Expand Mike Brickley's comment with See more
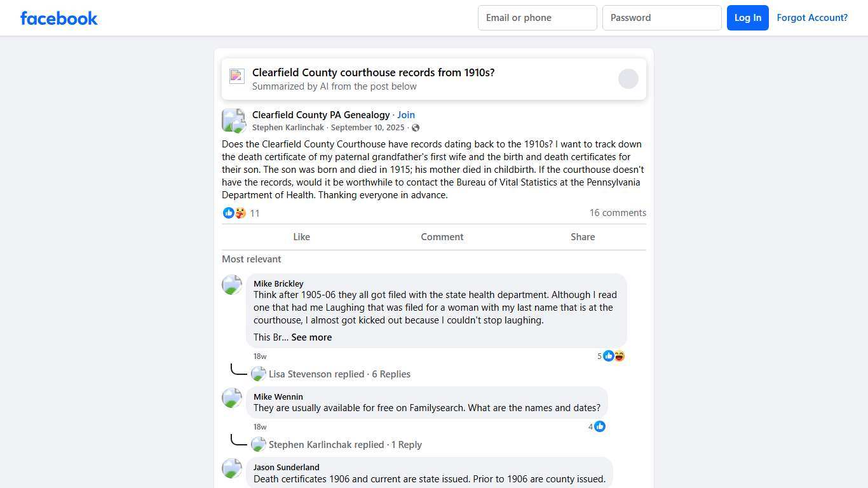 (x=311, y=337)
